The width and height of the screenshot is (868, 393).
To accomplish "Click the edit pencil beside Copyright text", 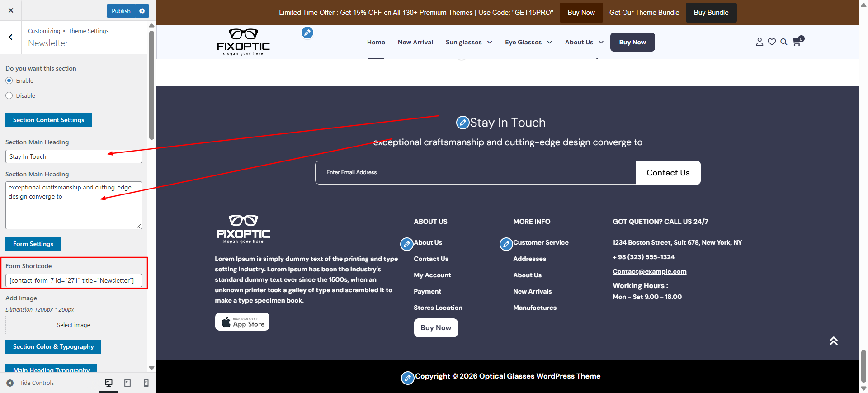I will (x=408, y=378).
